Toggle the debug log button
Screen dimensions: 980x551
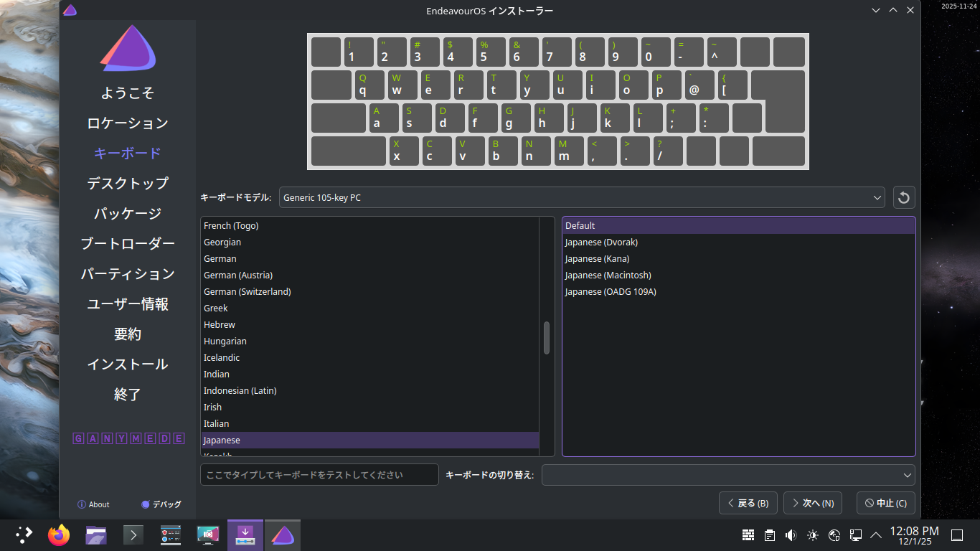click(161, 504)
